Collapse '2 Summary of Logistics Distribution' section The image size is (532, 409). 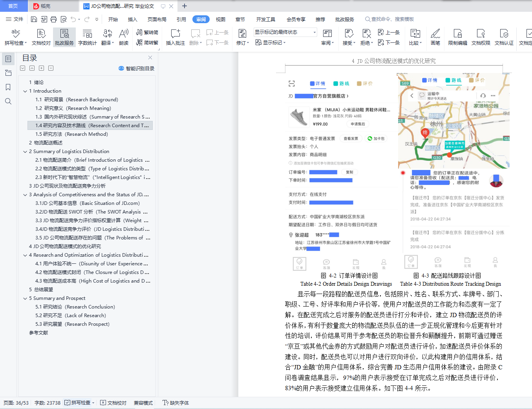coord(25,152)
